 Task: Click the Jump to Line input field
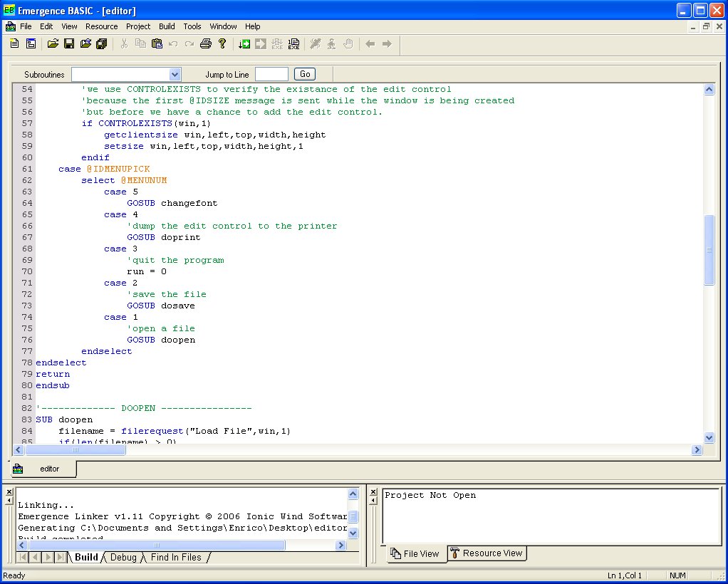[271, 74]
